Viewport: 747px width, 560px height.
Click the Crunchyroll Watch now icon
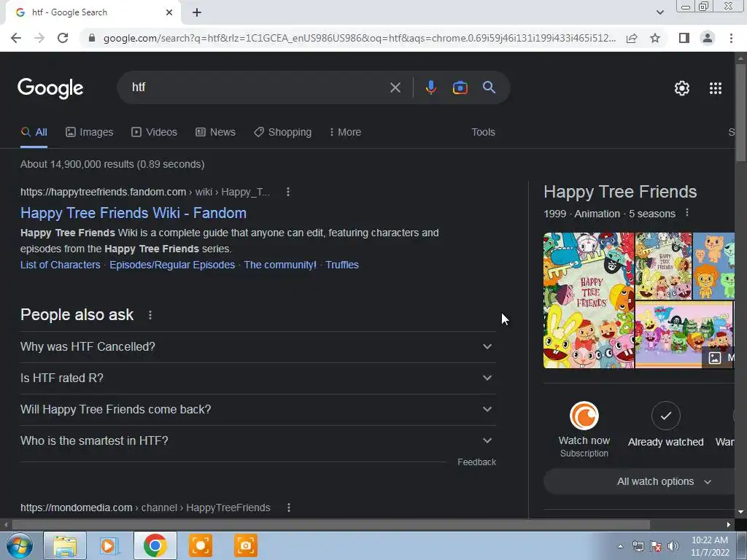(x=584, y=416)
